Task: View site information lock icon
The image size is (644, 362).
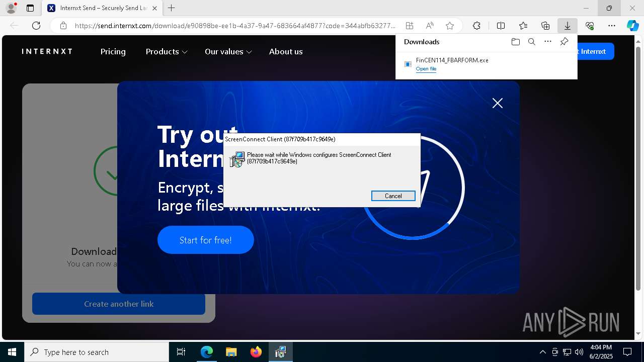Action: pyautogui.click(x=63, y=26)
